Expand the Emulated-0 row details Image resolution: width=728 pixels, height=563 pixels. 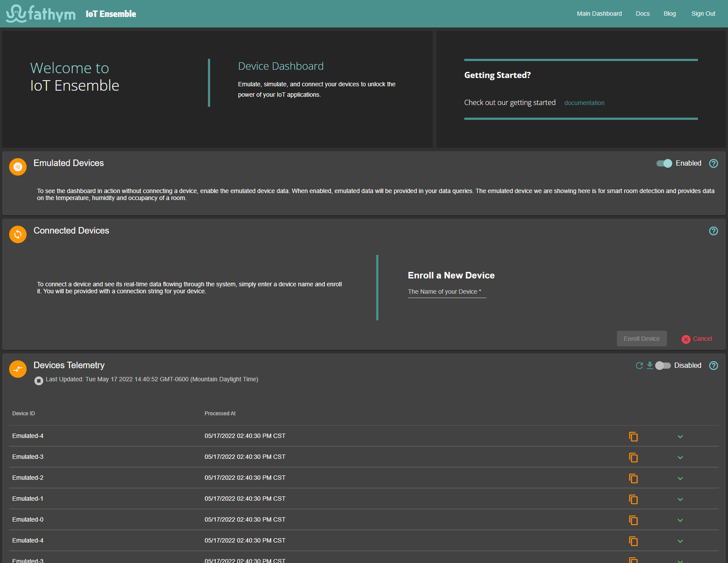(x=680, y=520)
